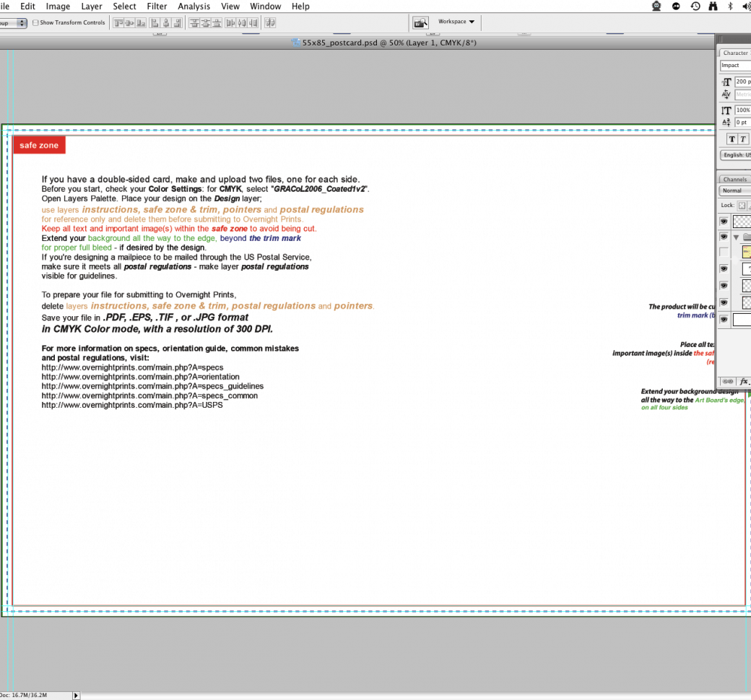Click the Impact font family field
Image resolution: width=751 pixels, height=700 pixels.
point(735,66)
